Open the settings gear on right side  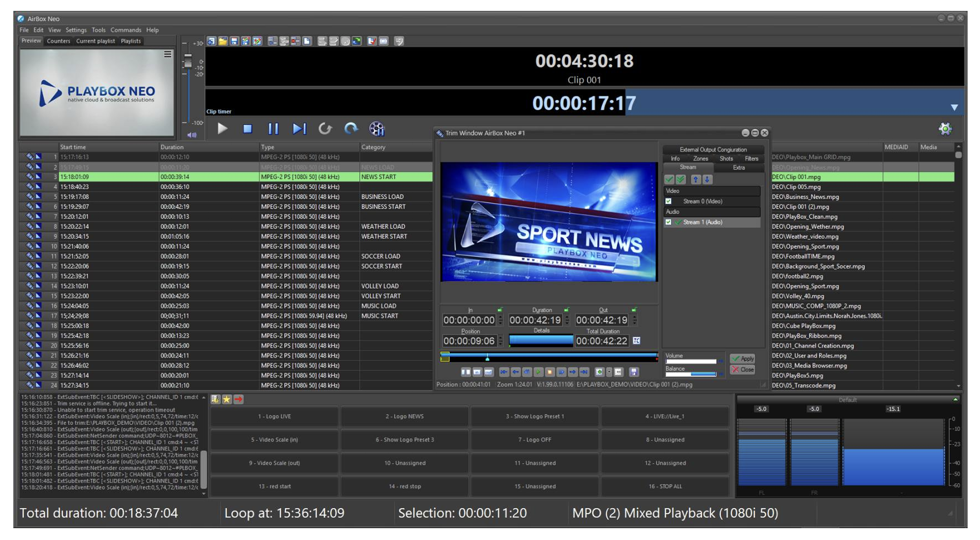[945, 129]
